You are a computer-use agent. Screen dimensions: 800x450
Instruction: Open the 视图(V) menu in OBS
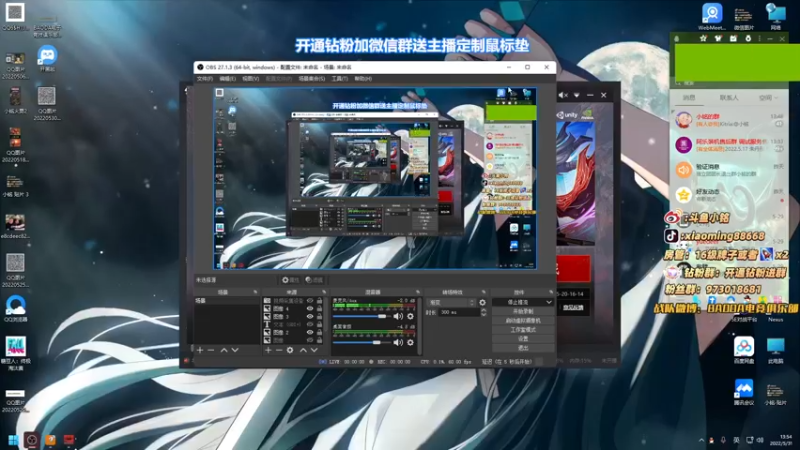(251, 79)
